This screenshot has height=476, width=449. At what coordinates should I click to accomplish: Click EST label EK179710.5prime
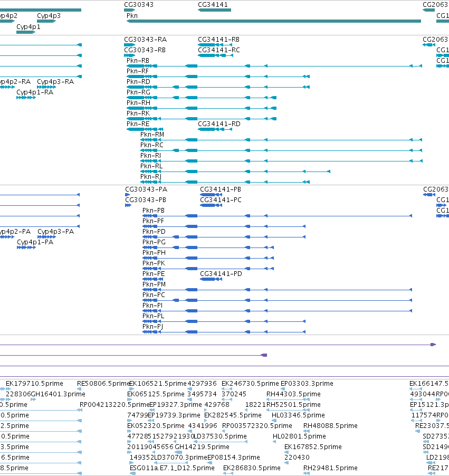pos(35,384)
